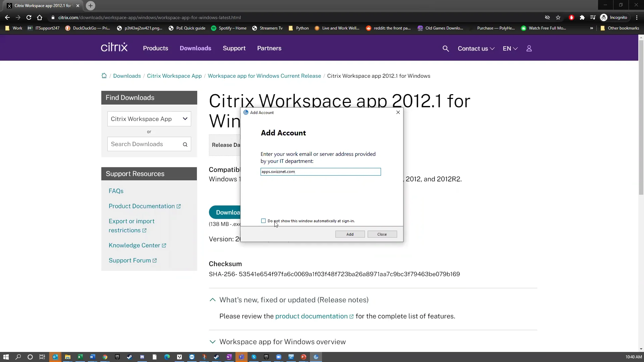Open the Work bookmarks folder
Screen dimensions: 644x362
point(14,28)
